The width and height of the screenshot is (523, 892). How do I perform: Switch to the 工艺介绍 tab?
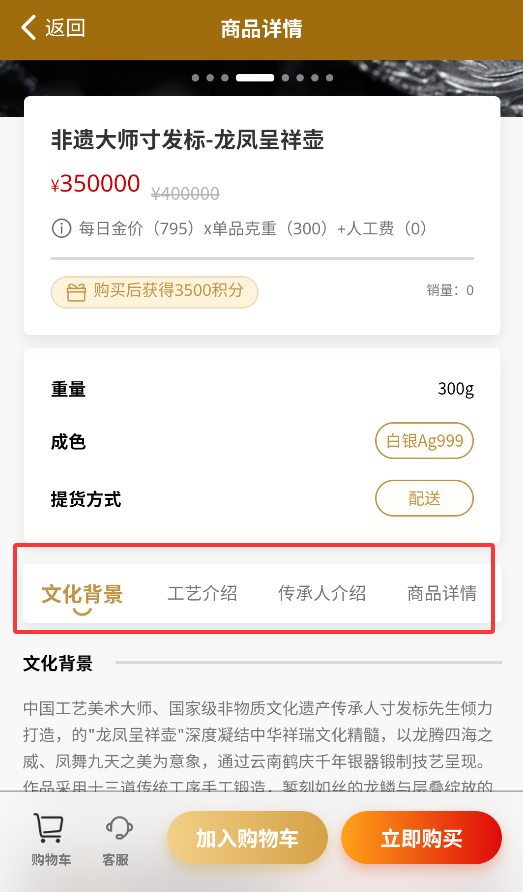pos(202,593)
